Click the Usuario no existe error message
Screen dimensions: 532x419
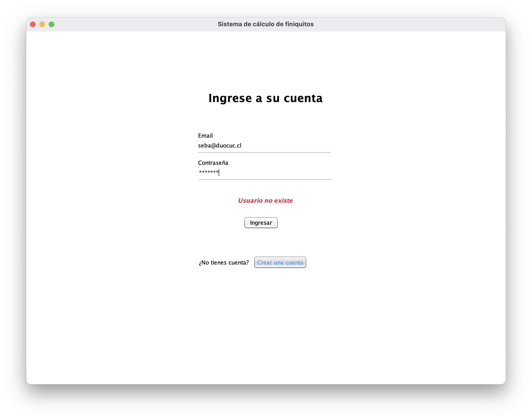[266, 200]
